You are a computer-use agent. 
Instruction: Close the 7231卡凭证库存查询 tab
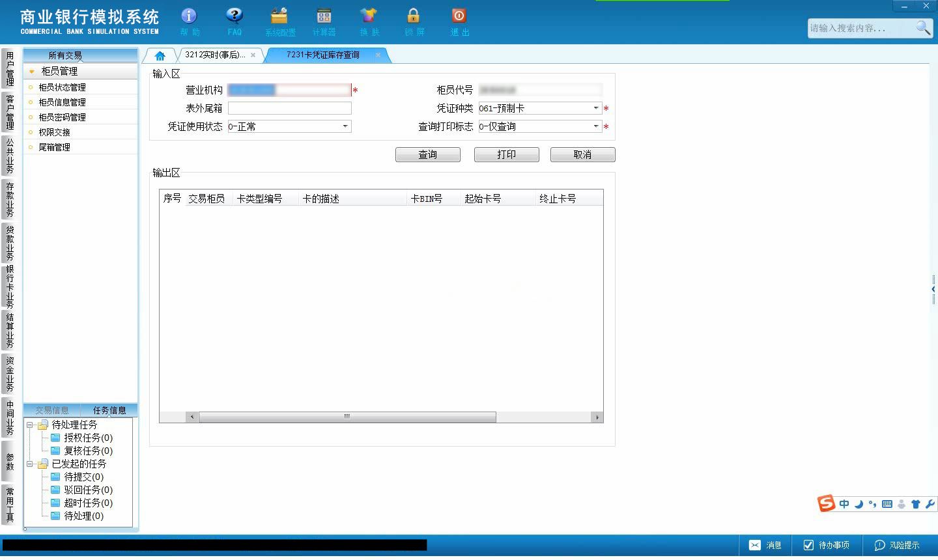point(378,55)
